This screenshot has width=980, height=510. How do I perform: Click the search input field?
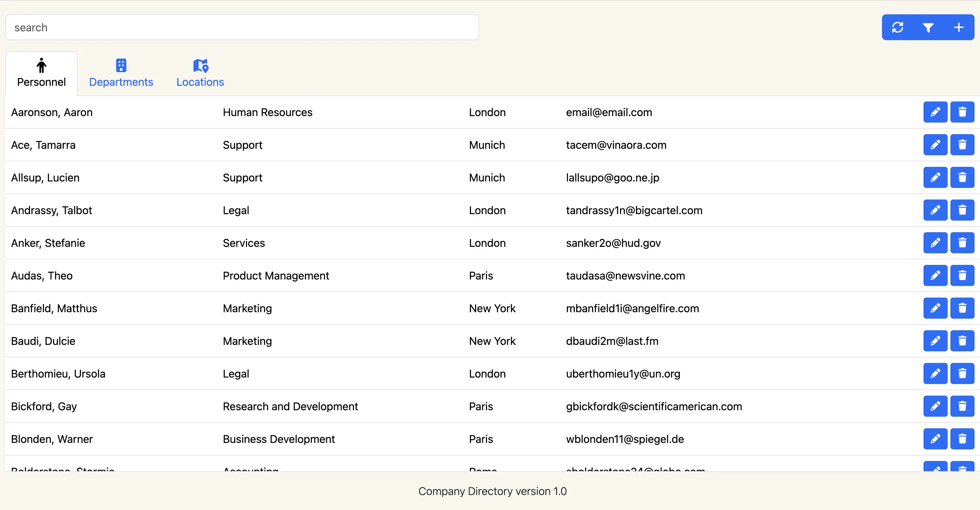pyautogui.click(x=242, y=27)
